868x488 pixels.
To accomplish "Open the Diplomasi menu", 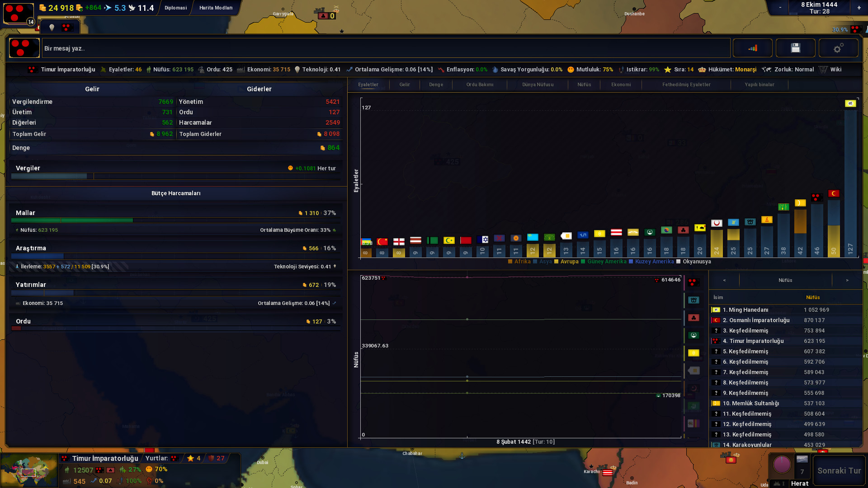I will [x=175, y=8].
